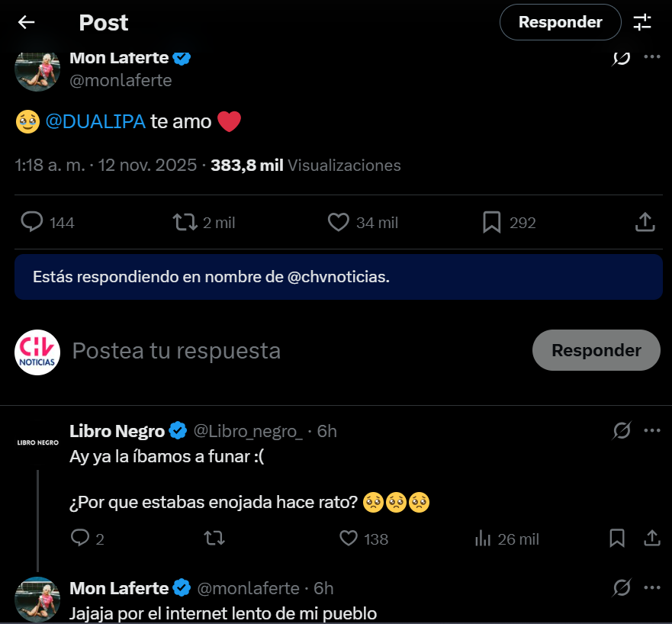The height and width of the screenshot is (624, 672).
Task: Open the CHV Noticias profile avatar
Action: pos(37,352)
